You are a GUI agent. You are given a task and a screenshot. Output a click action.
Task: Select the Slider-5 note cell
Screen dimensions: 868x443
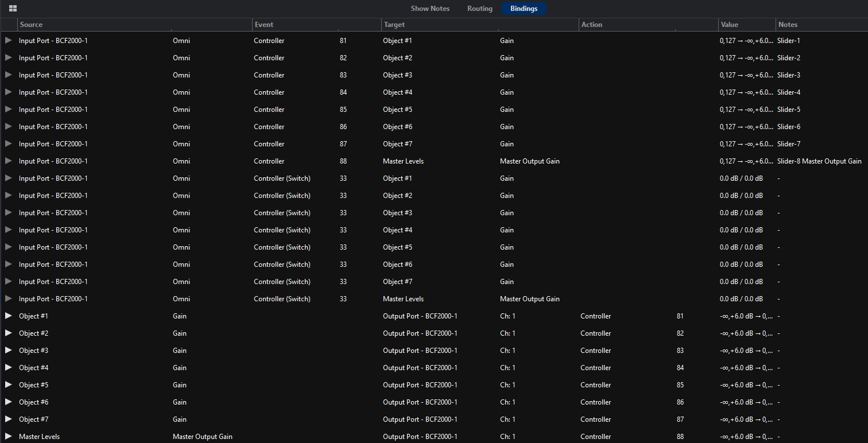coord(789,110)
